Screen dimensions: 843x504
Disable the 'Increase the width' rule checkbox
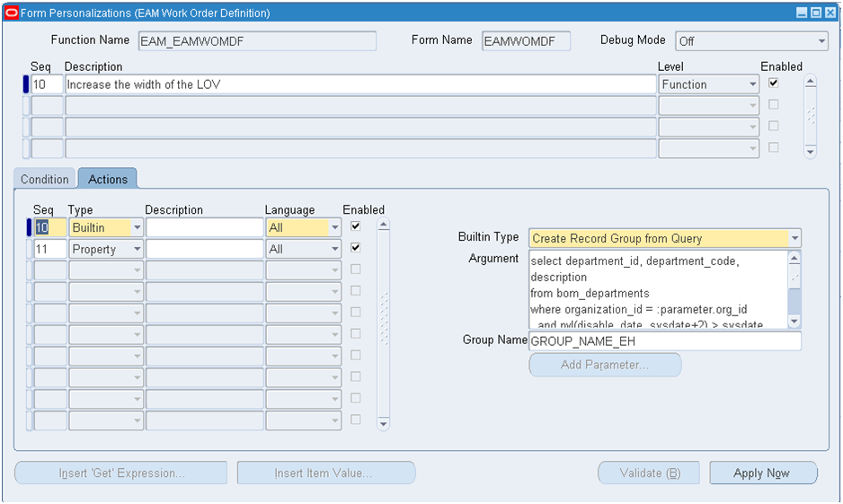click(773, 84)
